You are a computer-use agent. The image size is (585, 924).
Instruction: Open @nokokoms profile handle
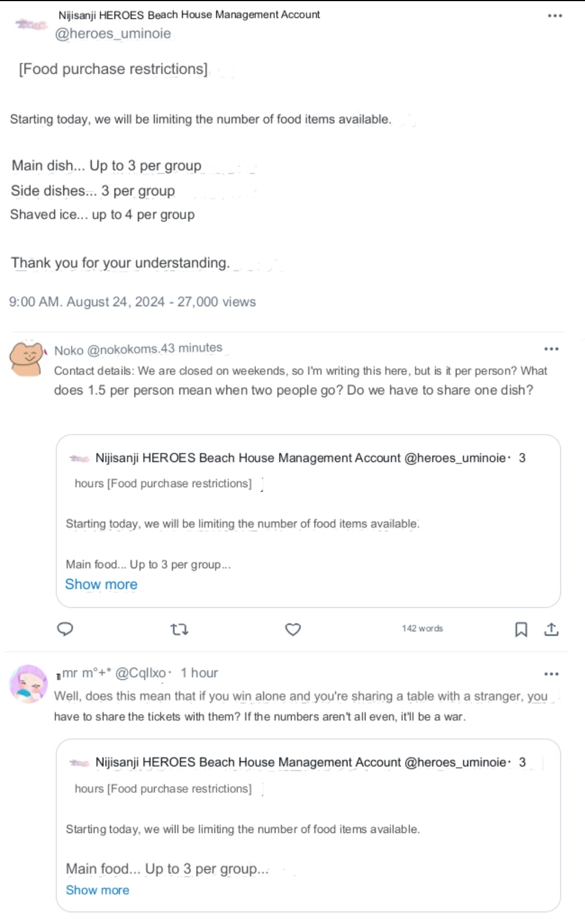122,350
